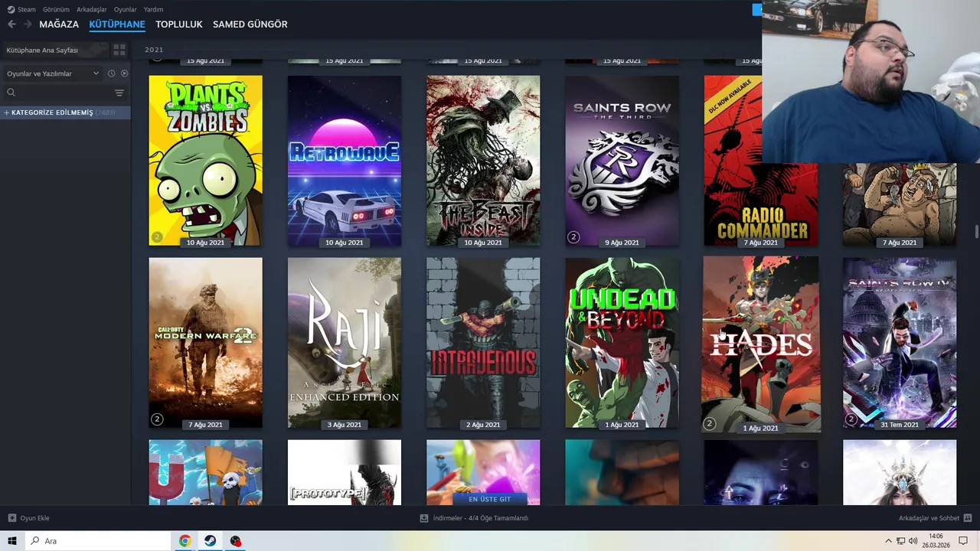Open Saints Row The Third cover
Image resolution: width=980 pixels, height=551 pixels.
point(622,161)
